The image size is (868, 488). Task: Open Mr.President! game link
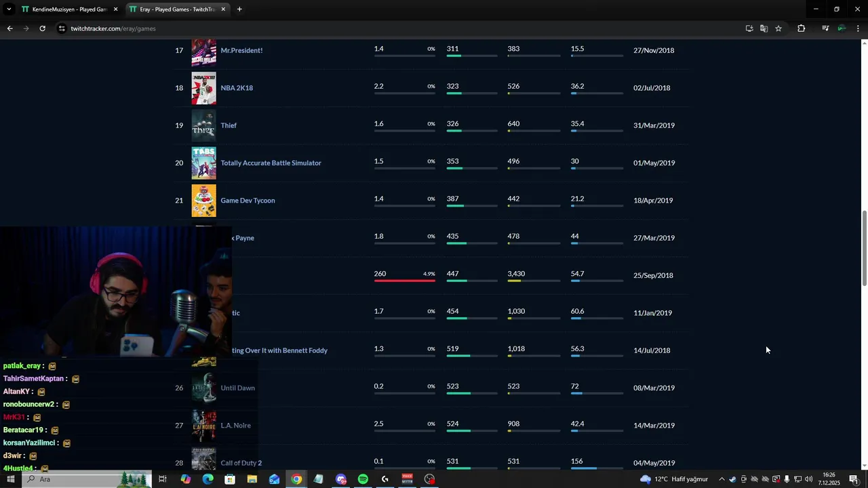click(241, 50)
